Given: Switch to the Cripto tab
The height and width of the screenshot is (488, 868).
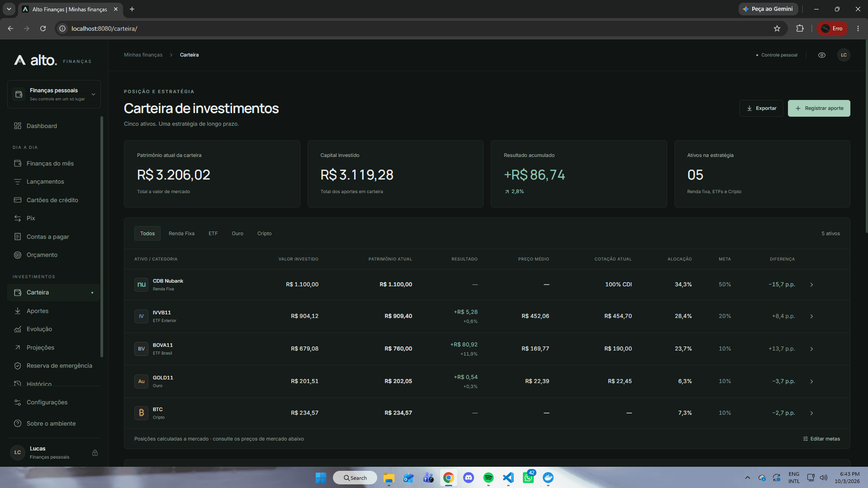Looking at the screenshot, I should (x=265, y=233).
